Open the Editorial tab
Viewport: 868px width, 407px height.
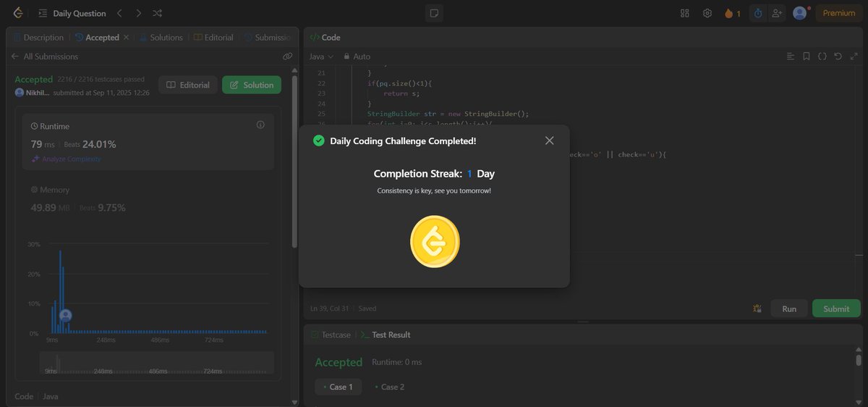point(213,37)
